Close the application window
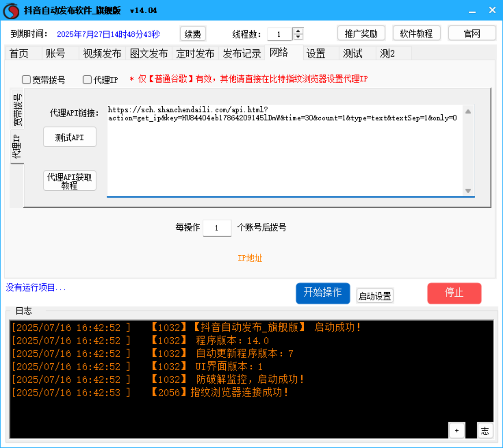 coord(493,10)
